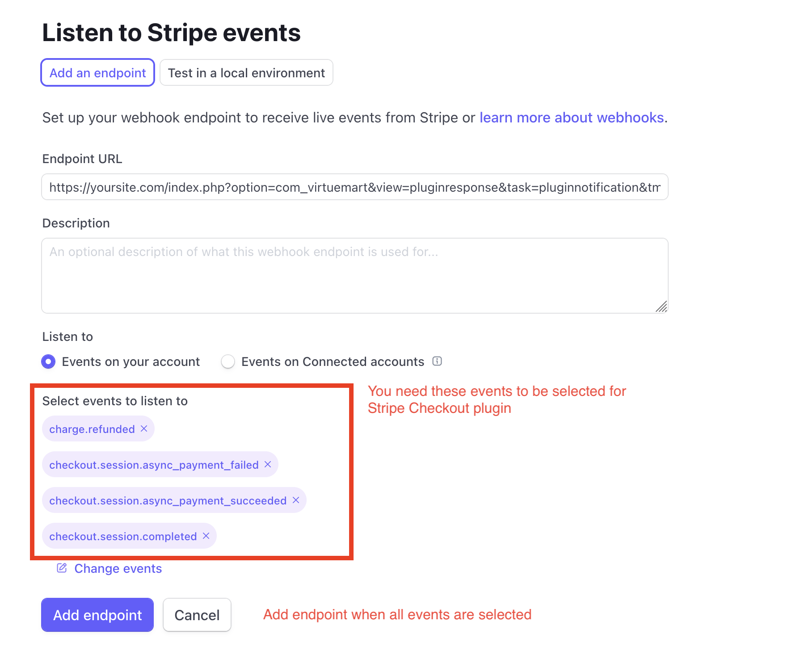Remove the charge.refunded event tag
The image size is (809, 672).
point(144,428)
